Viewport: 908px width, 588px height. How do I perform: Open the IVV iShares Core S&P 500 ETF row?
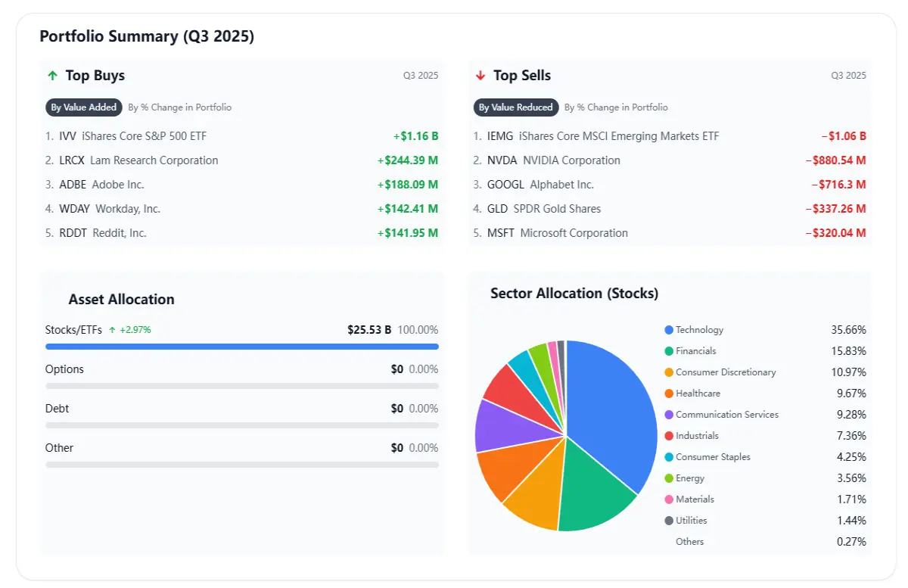coord(242,136)
